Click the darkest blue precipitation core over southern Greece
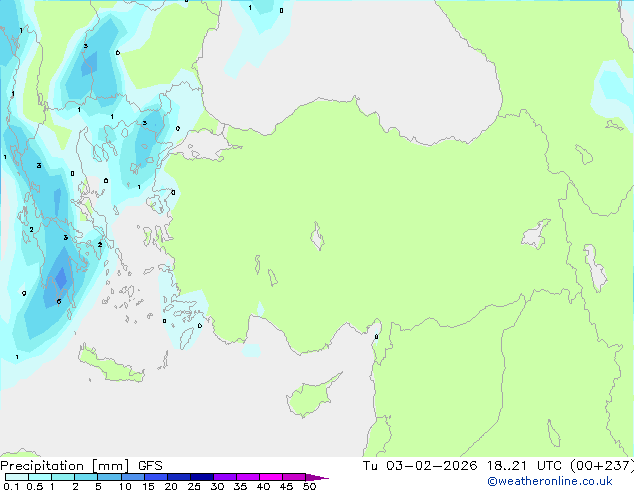The image size is (634, 490). click(61, 278)
